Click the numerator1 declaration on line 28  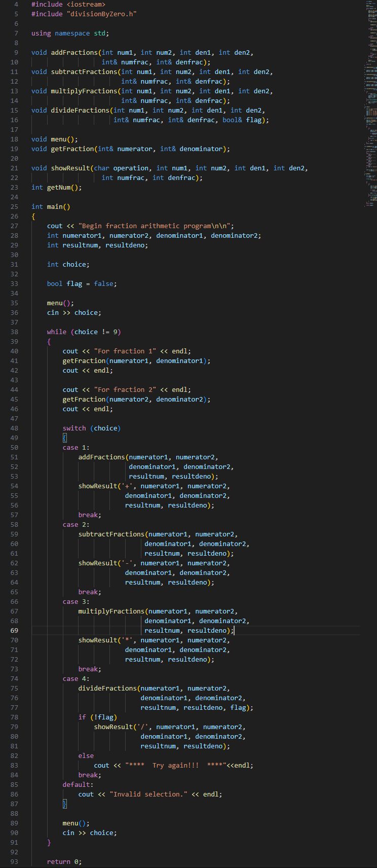(82, 235)
